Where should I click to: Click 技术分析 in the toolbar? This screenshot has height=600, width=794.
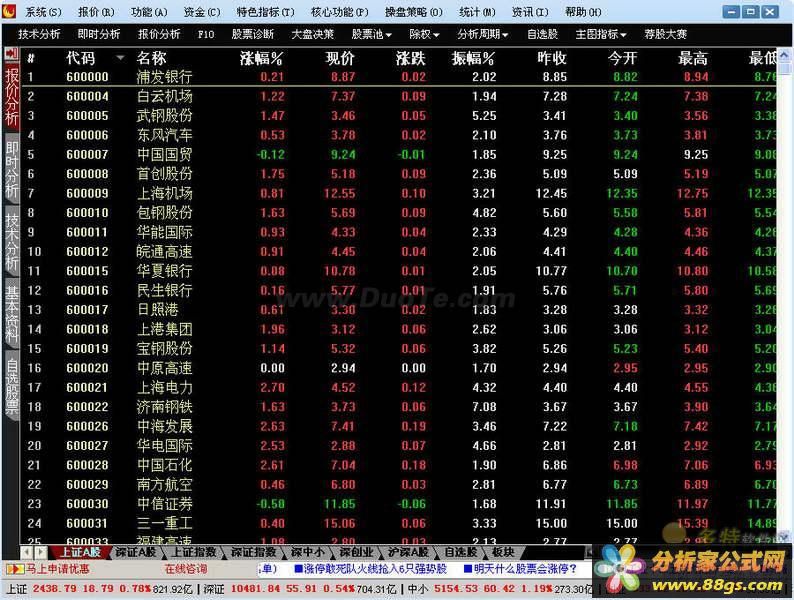click(39, 34)
